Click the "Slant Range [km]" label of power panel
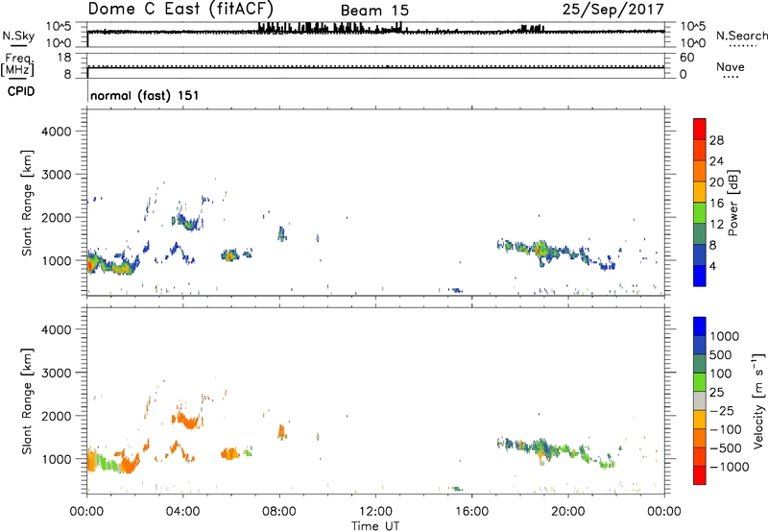 pos(27,203)
